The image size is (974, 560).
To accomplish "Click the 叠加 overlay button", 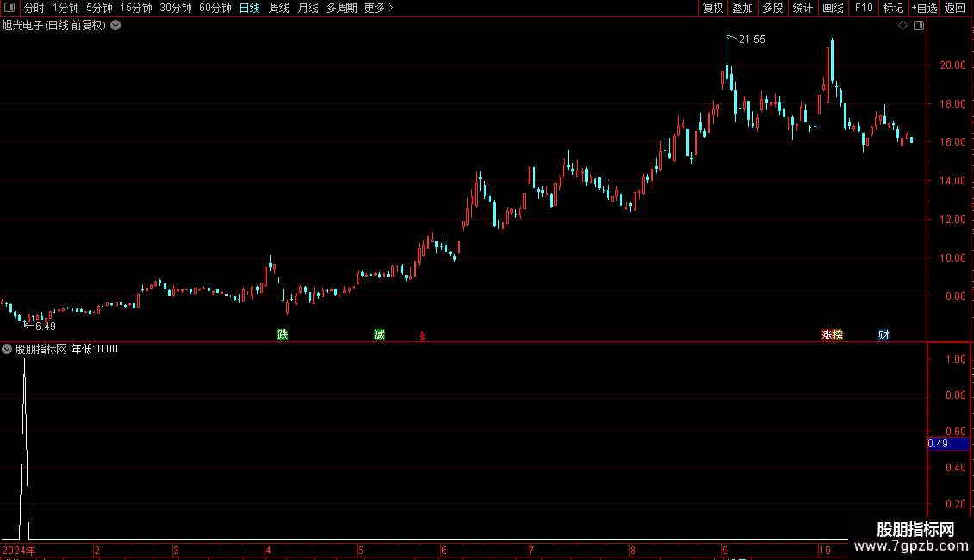I will (x=742, y=8).
